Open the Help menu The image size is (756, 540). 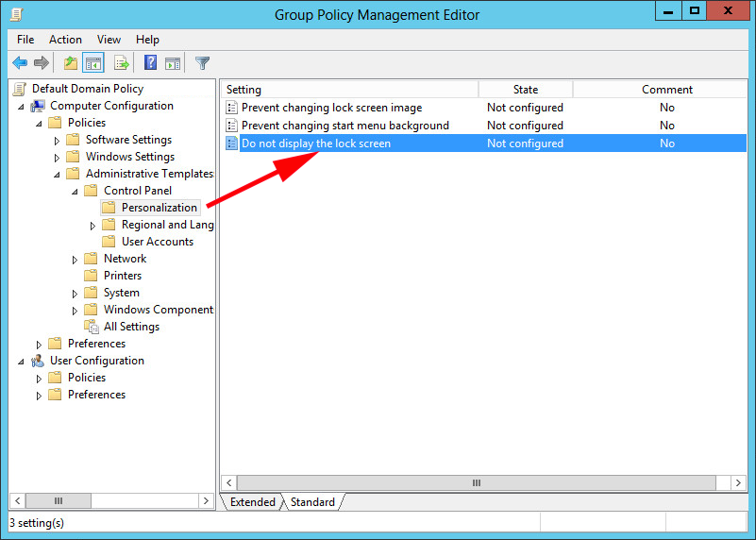[147, 40]
